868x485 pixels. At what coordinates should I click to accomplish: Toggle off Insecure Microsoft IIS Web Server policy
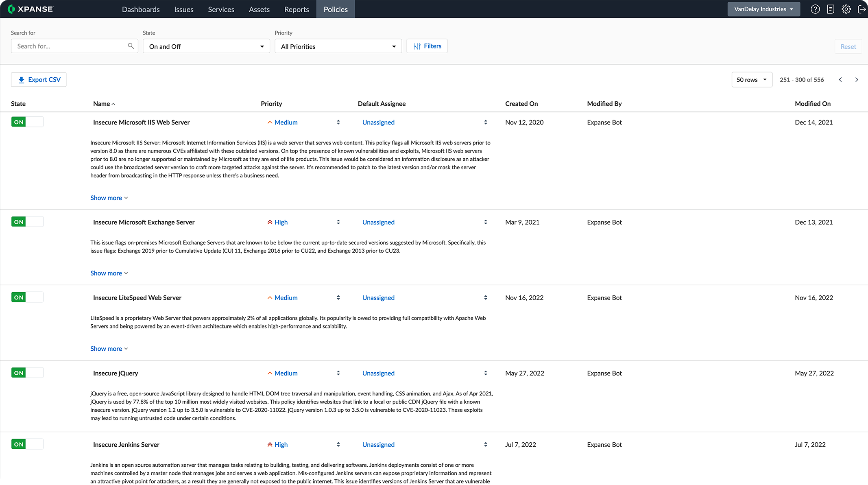(27, 122)
